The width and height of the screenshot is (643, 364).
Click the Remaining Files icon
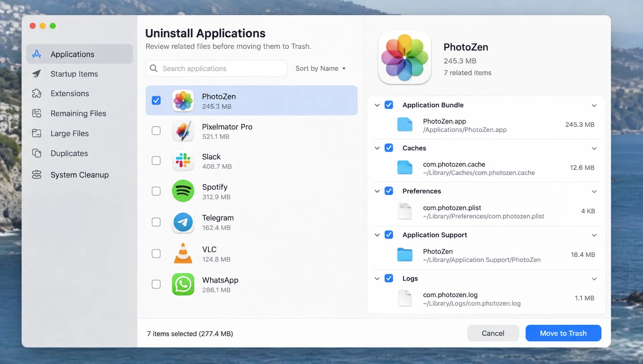click(37, 113)
